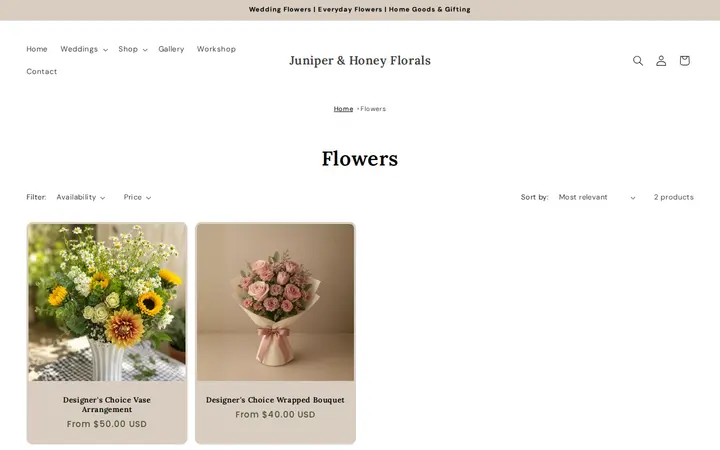Click the Flowers page heading

(x=360, y=159)
